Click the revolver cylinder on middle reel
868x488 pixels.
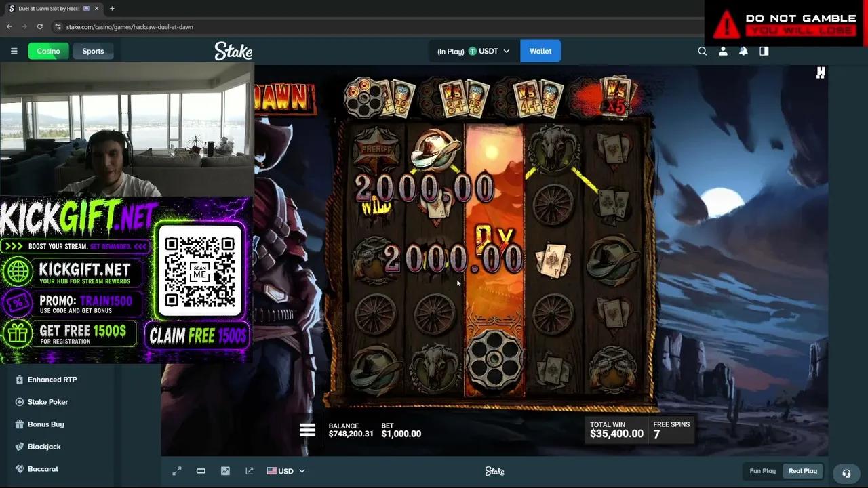pyautogui.click(x=494, y=359)
